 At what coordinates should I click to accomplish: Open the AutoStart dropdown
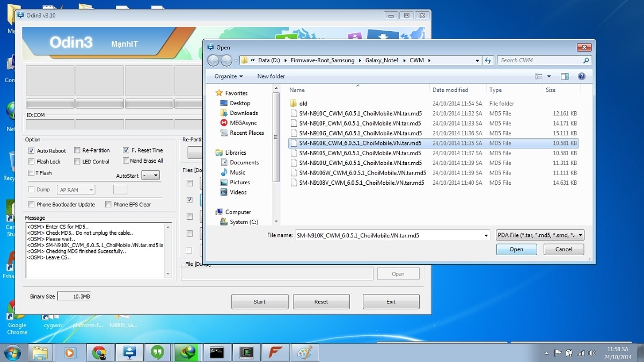(151, 176)
